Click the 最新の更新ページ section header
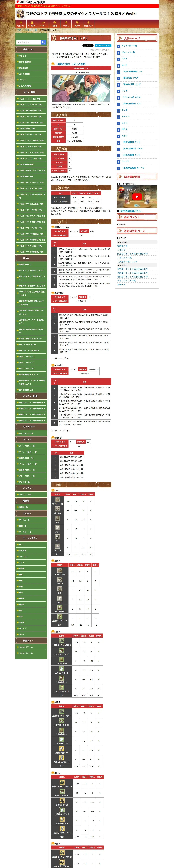174x868 pixels. [x=137, y=231]
